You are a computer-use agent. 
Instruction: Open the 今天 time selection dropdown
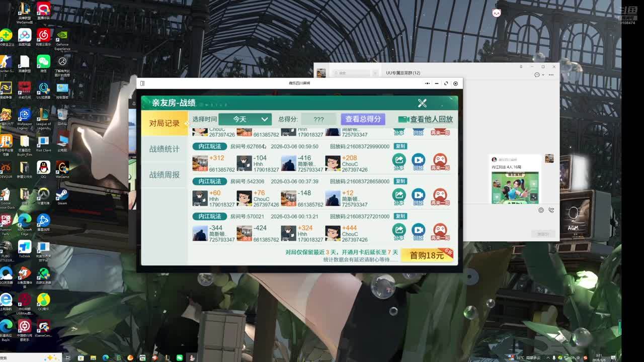click(245, 119)
